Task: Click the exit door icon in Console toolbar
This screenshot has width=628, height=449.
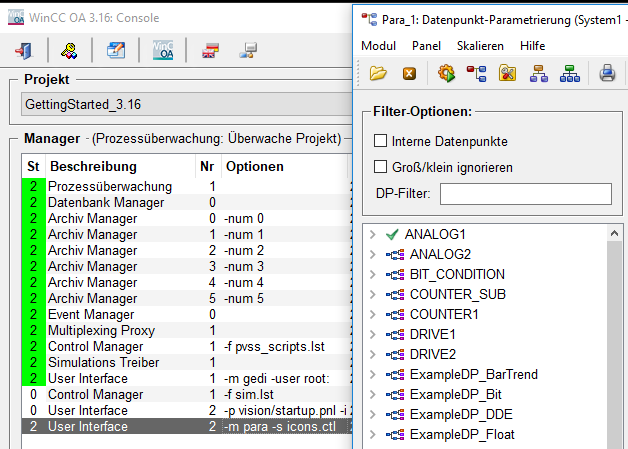Action: click(25, 50)
